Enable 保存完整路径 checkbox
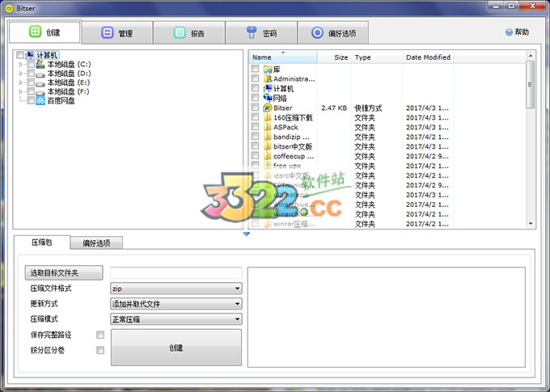The width and height of the screenshot is (550, 392). [100, 335]
